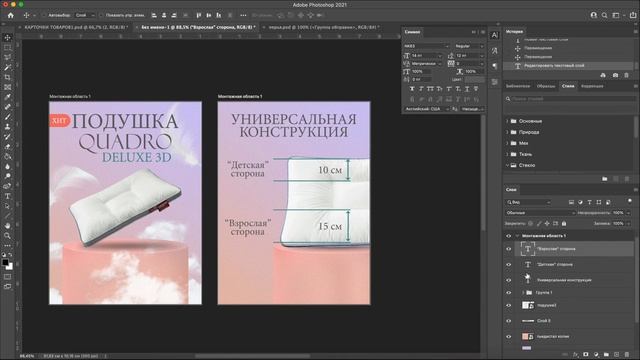Create new layer icon in Layers panel

coord(616,355)
